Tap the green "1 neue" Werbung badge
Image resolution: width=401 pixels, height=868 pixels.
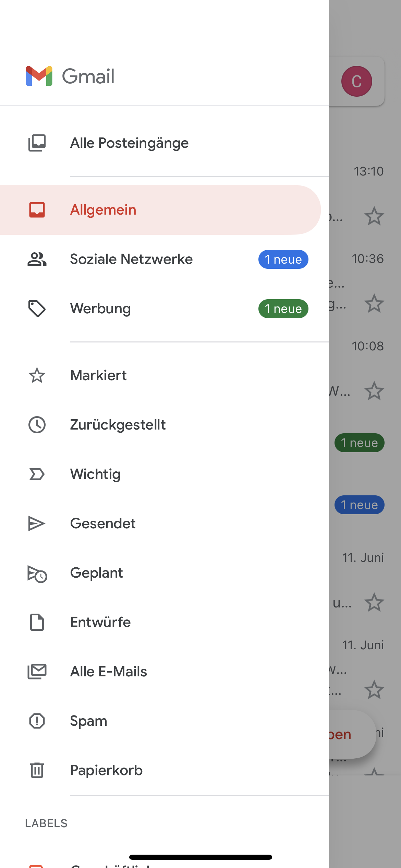pos(283,309)
